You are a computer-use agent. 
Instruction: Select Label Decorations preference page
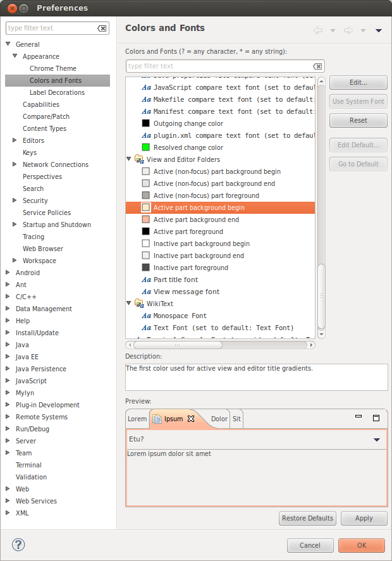pyautogui.click(x=58, y=92)
